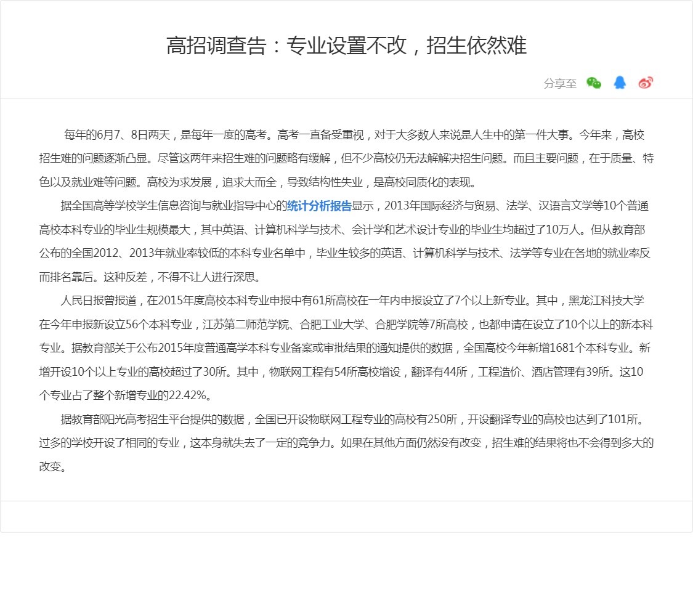
Task: Click the text 人民日报曾报道
Action: pos(99,301)
